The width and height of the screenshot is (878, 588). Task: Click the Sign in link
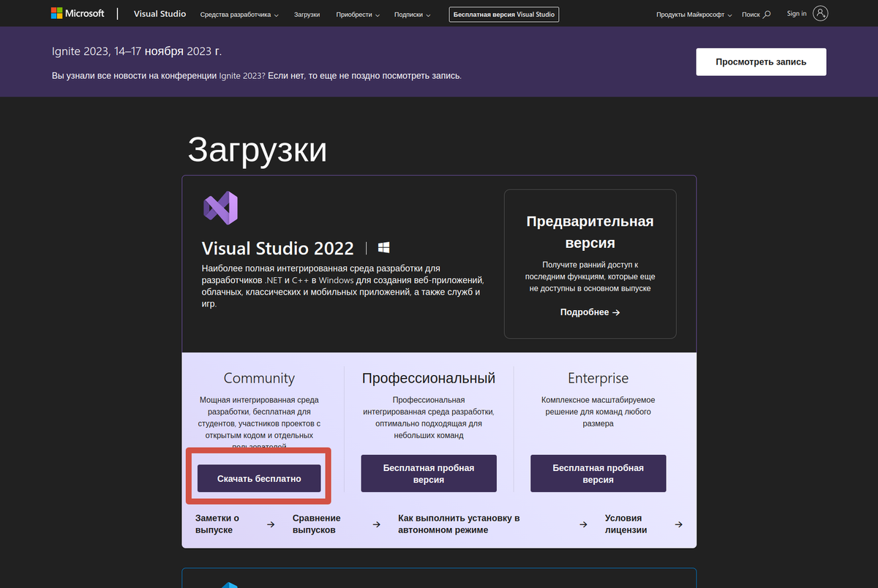tap(797, 13)
